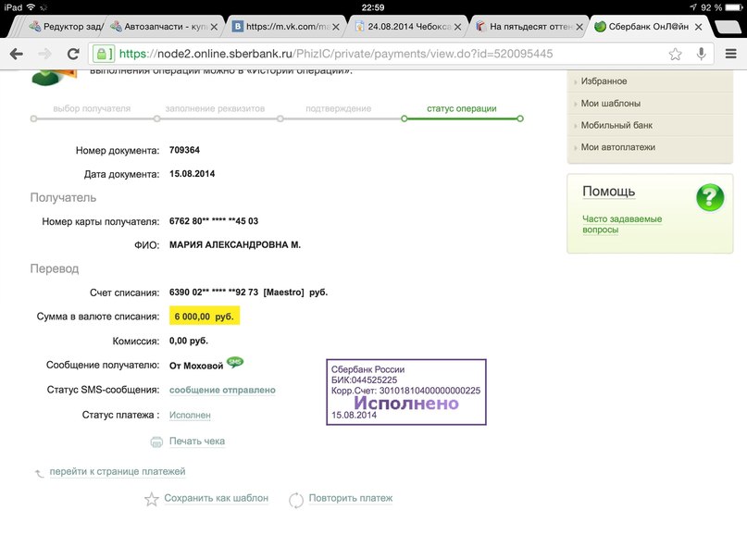Screen dimensions: 747x560
Task: Open a new browser tab
Action: pos(728,27)
